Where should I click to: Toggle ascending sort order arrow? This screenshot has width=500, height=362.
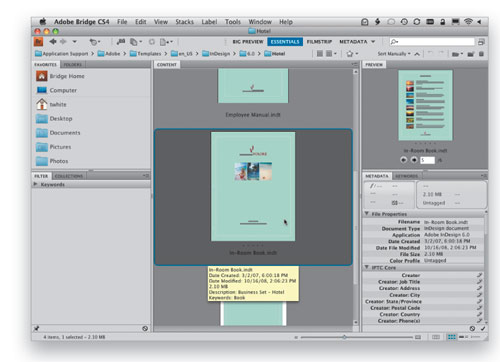pyautogui.click(x=417, y=54)
